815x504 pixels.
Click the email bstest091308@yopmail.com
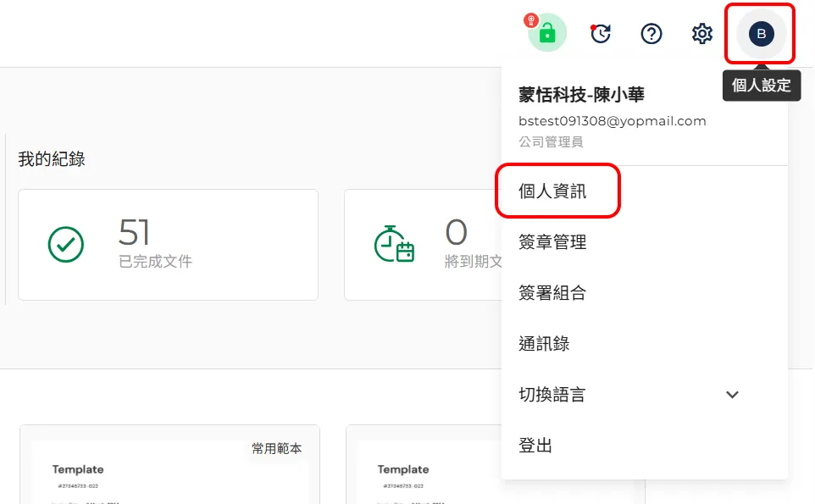point(613,121)
